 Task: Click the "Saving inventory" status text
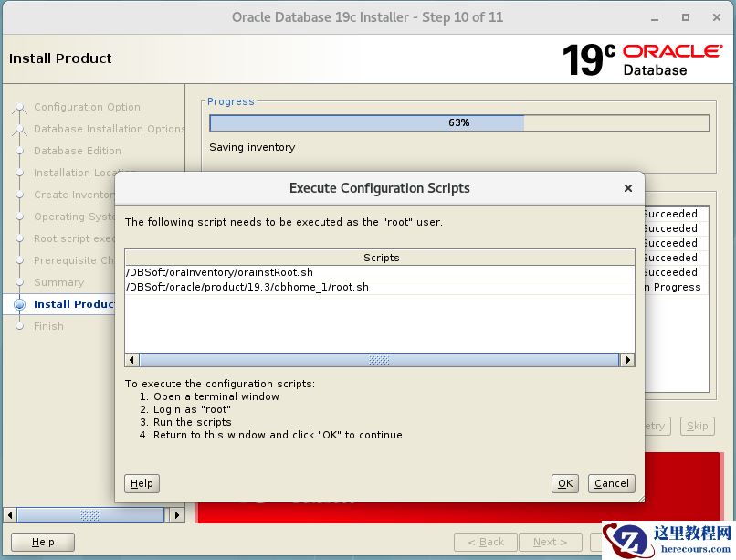tap(252, 147)
